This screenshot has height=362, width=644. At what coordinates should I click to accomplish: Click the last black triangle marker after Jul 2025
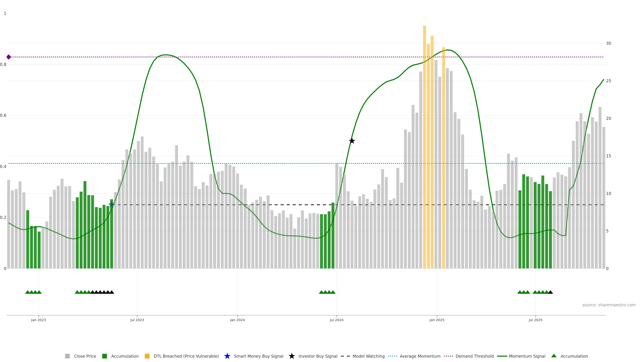[550, 292]
